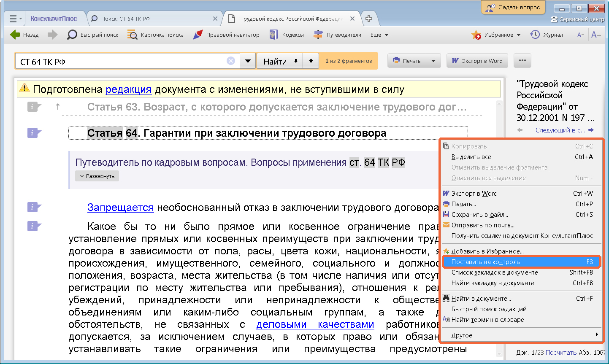The image size is (609, 364).
Task: Choose Добавить в Избранное... menu item
Action: point(521,251)
